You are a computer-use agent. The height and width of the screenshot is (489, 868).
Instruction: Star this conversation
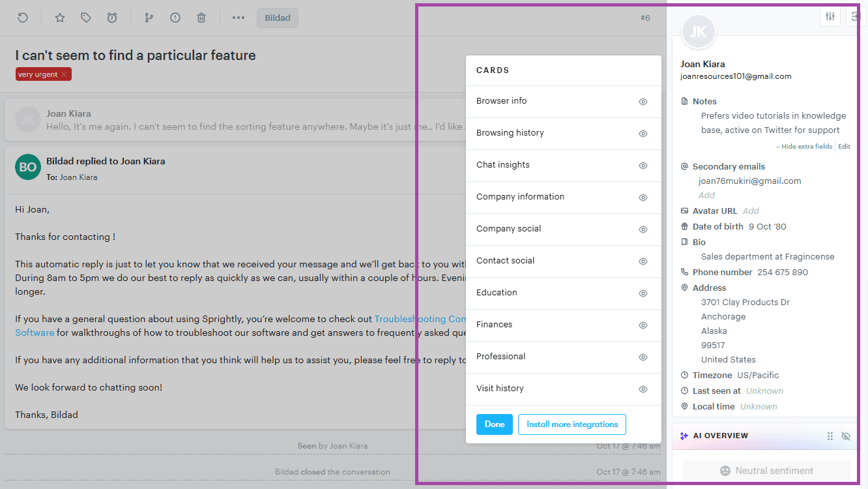point(59,18)
